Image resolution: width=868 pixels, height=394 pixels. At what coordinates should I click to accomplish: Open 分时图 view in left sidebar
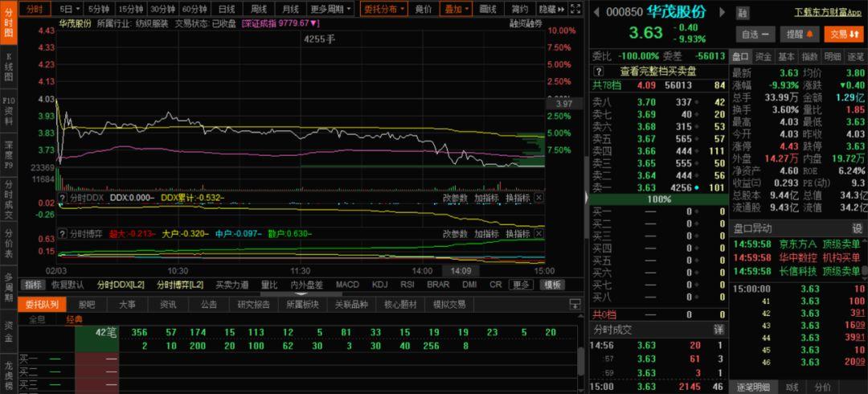point(8,24)
